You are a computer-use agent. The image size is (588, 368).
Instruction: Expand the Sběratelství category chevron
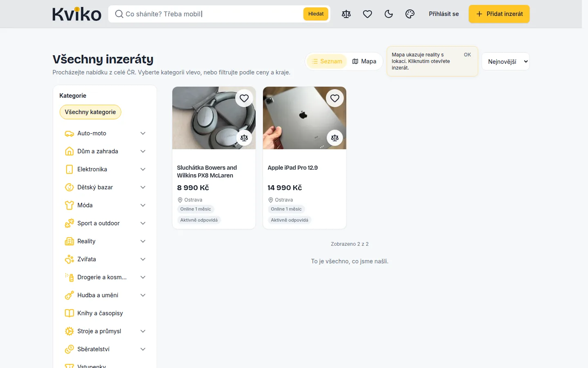pos(143,349)
